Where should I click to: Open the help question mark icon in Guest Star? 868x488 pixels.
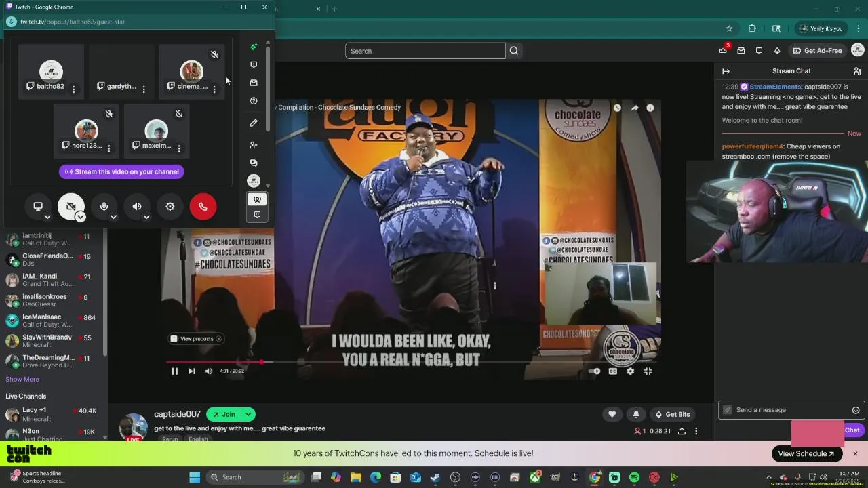254,100
